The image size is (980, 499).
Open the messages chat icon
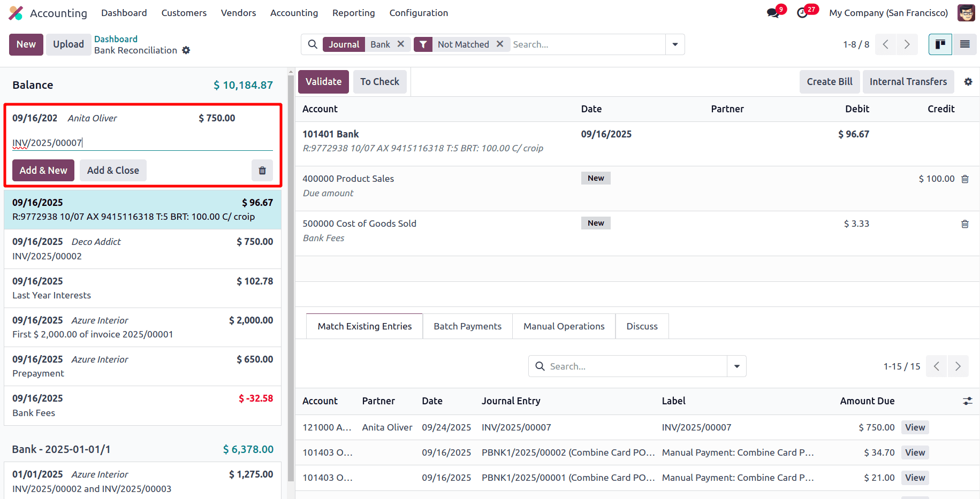772,13
